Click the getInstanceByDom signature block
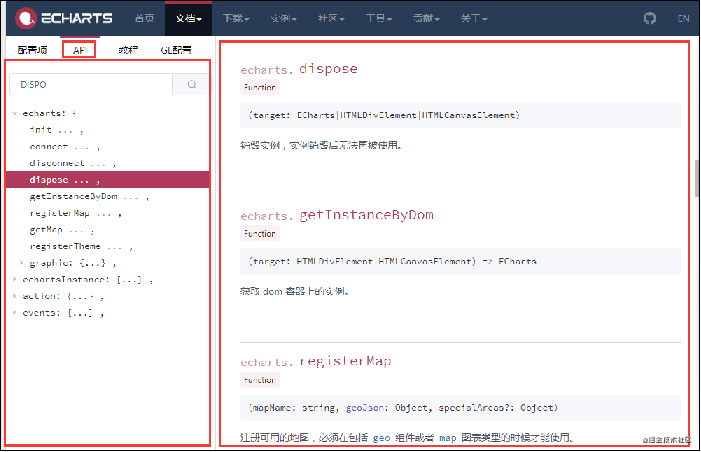The image size is (701, 452). click(460, 261)
